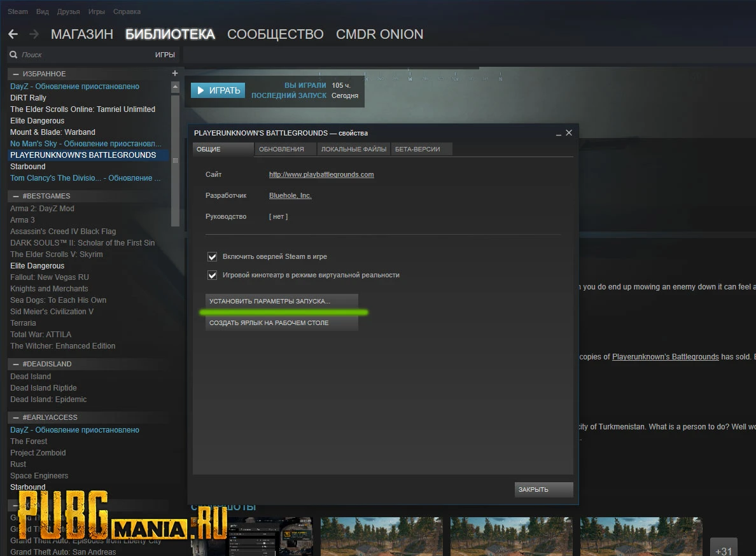Screen dimensions: 756x556
Task: Open the Steam menu
Action: [17, 11]
